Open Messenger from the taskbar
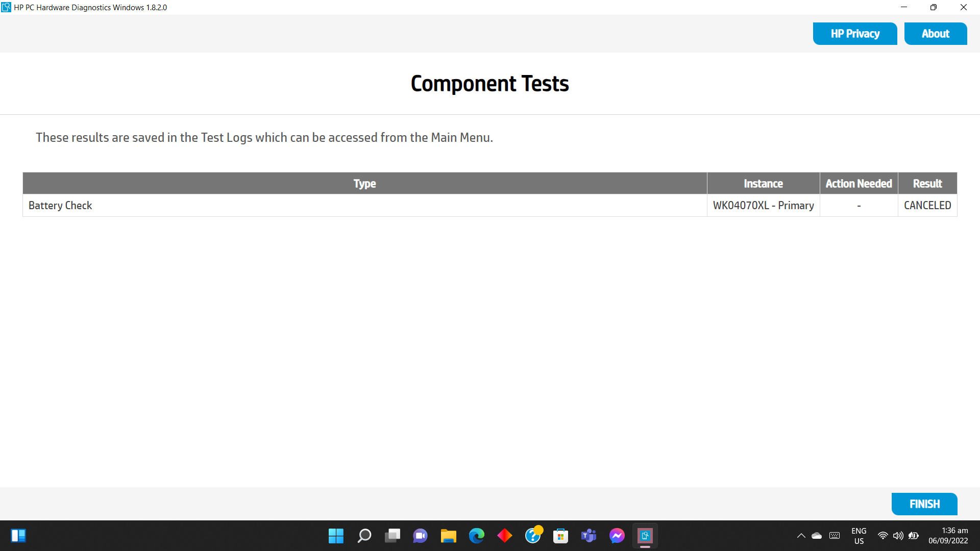Viewport: 980px width, 551px height. point(617,536)
